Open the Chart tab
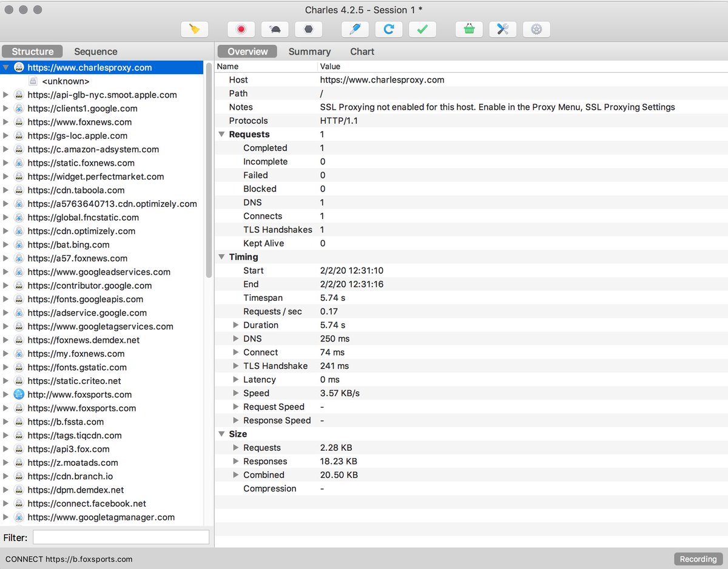Viewport: 728px width, 569px height. tap(362, 52)
